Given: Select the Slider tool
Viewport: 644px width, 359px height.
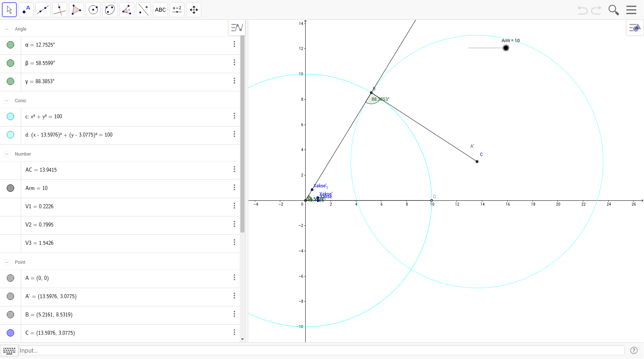Looking at the screenshot, I should (177, 10).
